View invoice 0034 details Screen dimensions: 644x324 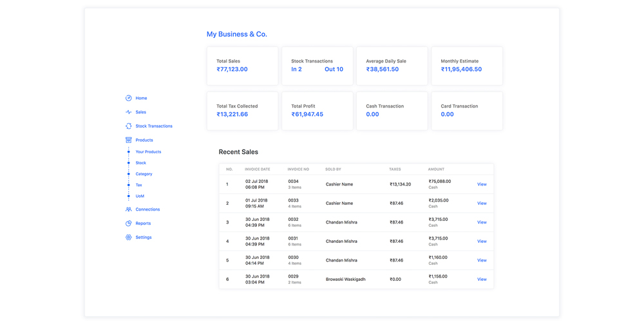(x=482, y=184)
